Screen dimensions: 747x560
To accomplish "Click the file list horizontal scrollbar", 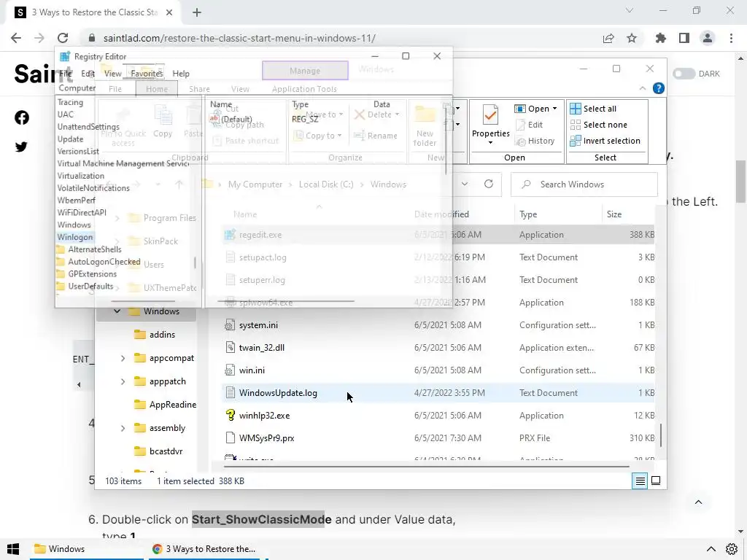I will tap(426, 467).
